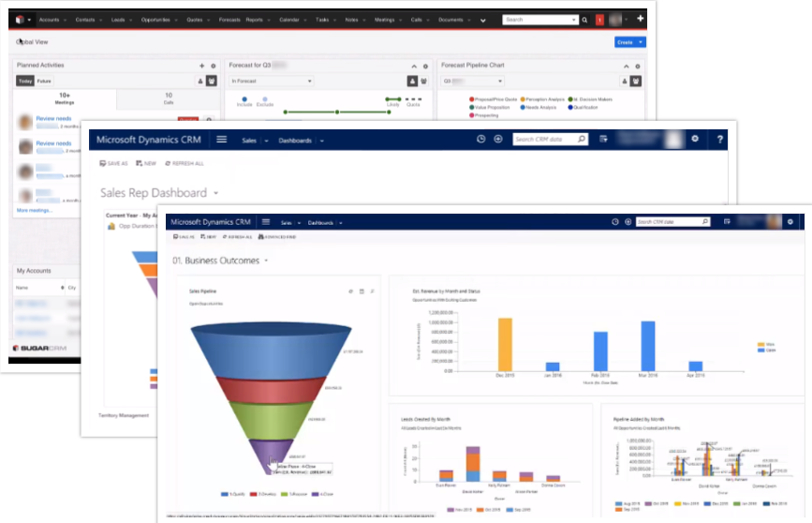Open the red notifications badge in SugarCRM
This screenshot has height=523, width=812.
point(599,21)
